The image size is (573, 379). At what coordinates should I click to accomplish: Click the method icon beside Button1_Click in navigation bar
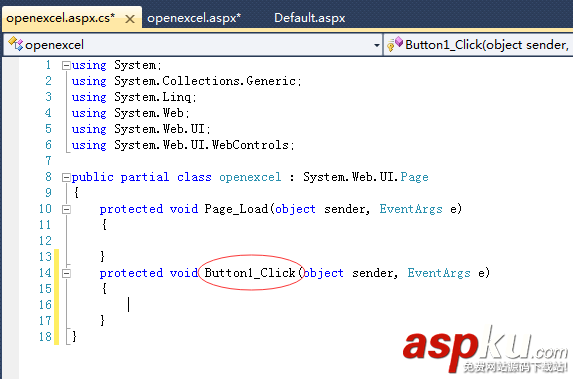pos(395,44)
